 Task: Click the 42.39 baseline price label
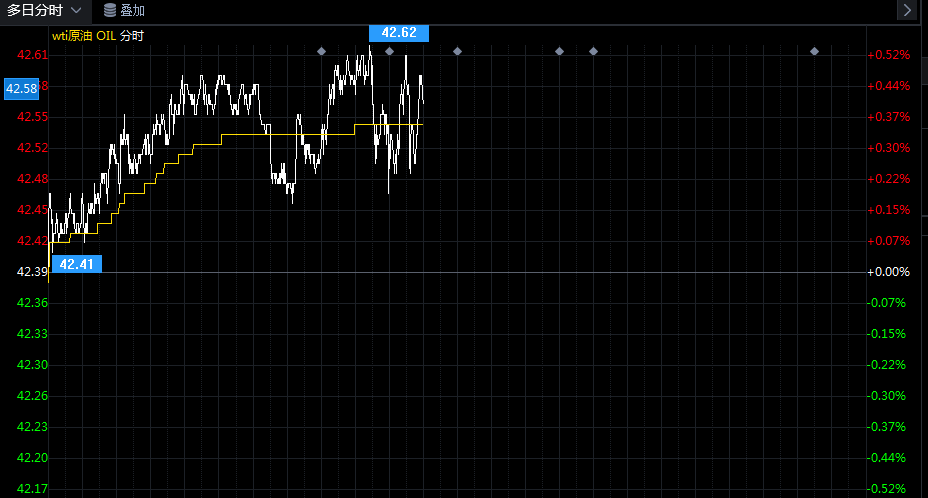(33, 272)
